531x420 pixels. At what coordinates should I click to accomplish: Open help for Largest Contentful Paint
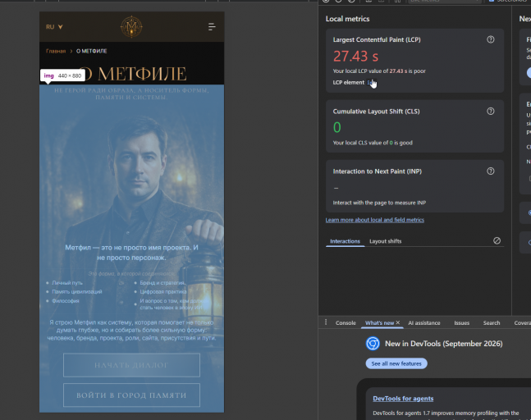(x=490, y=39)
